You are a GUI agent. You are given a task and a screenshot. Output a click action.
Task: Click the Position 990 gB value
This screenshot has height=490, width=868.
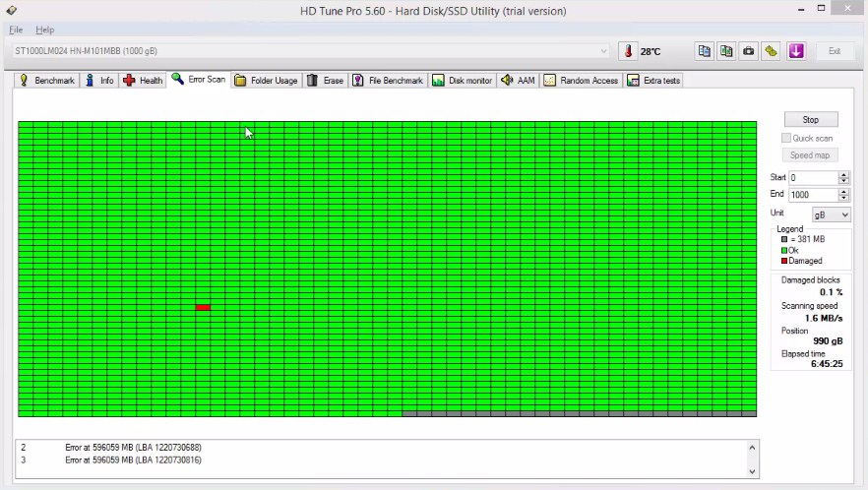point(829,341)
